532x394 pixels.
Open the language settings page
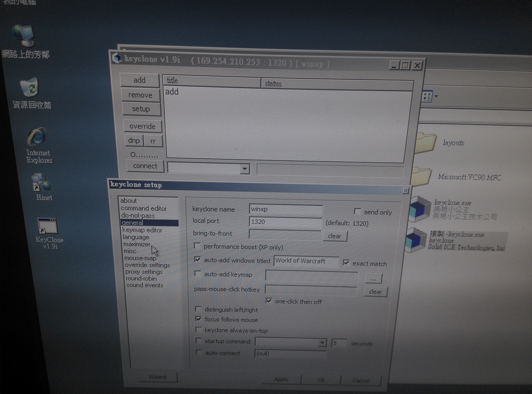pos(136,237)
